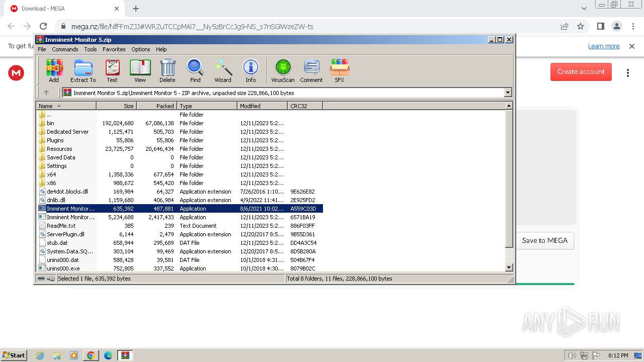Select the Resources folder row
The width and height of the screenshot is (644, 362).
180,149
